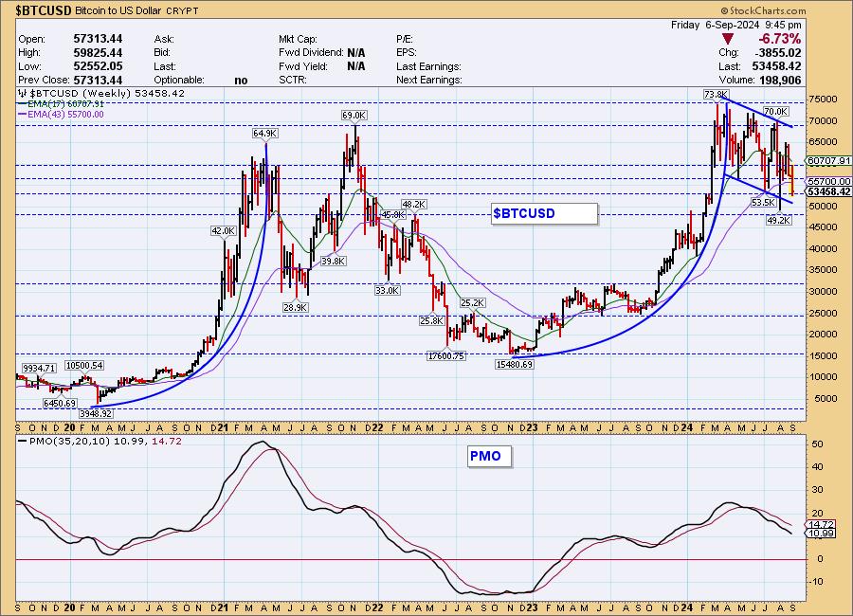
Task: Click the 3948.92 low price label
Action: [96, 413]
